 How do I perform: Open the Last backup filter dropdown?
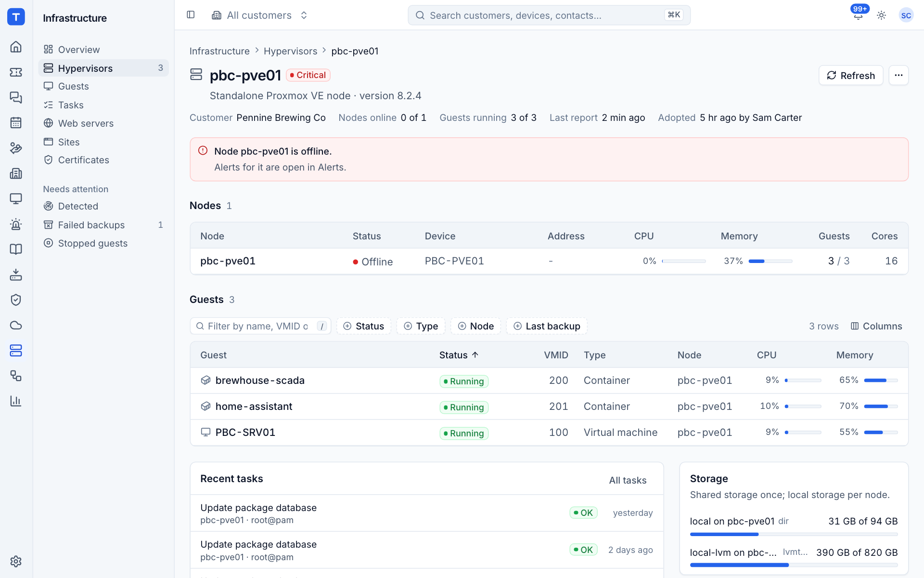547,326
